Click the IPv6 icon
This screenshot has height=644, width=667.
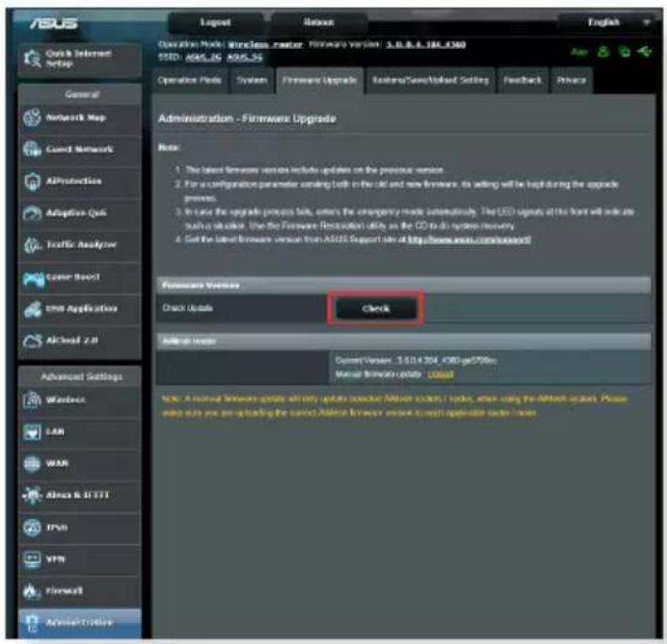tap(32, 527)
